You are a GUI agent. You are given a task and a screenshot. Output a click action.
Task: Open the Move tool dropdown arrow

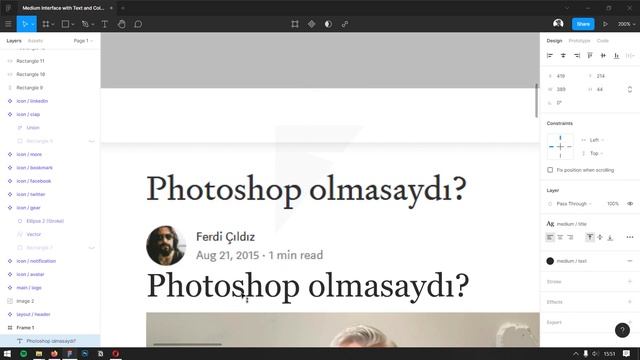coord(33,24)
